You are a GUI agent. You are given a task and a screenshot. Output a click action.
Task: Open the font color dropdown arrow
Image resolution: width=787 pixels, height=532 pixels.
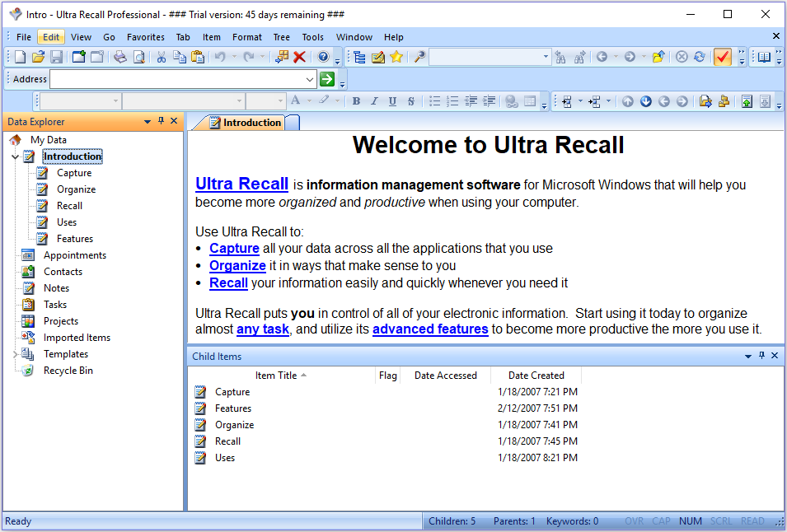pyautogui.click(x=309, y=100)
